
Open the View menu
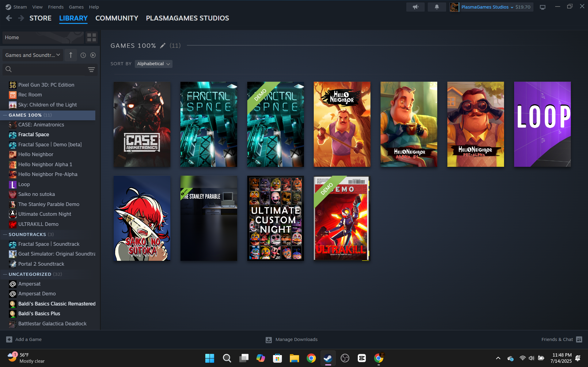click(x=37, y=7)
